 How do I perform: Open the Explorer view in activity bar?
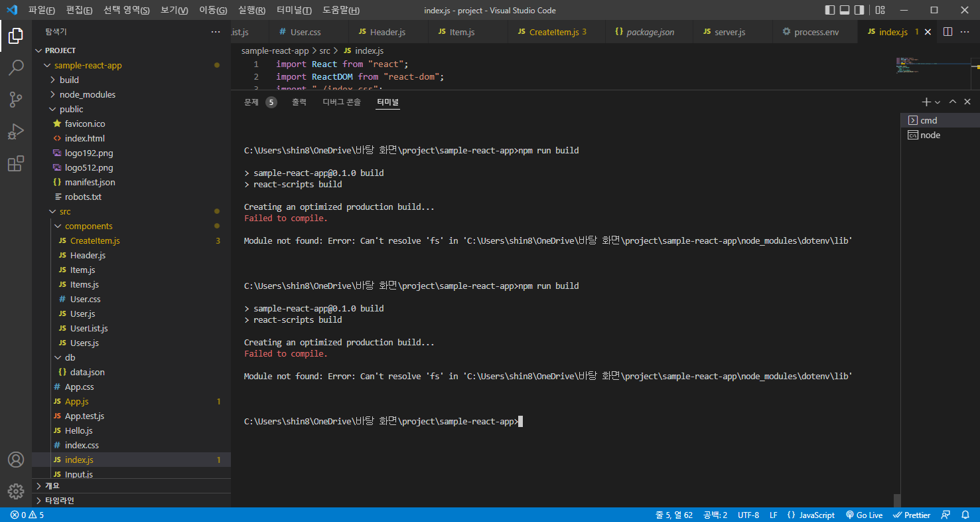[x=16, y=36]
